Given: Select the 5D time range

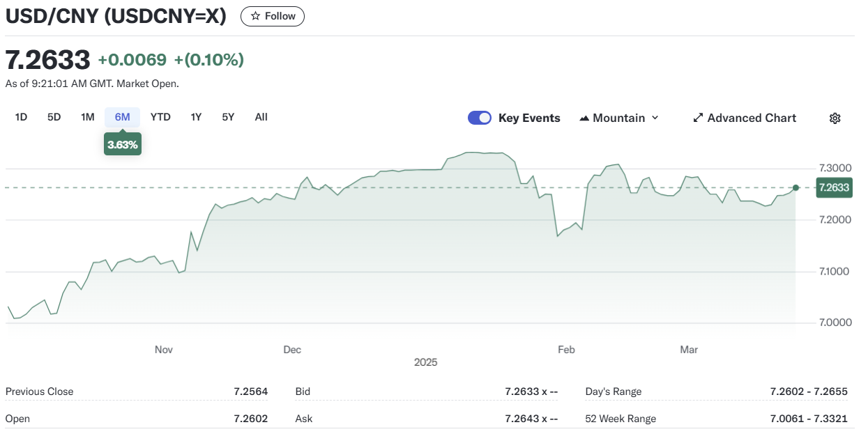Looking at the screenshot, I should pos(54,117).
